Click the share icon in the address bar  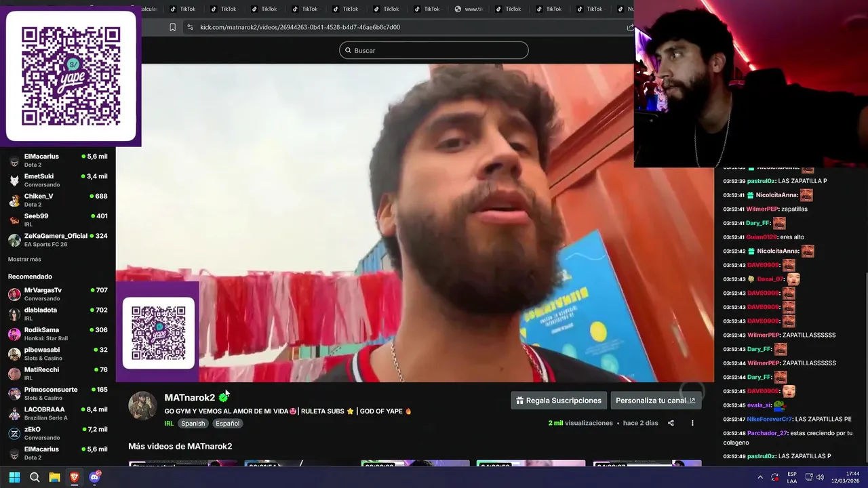click(x=630, y=27)
